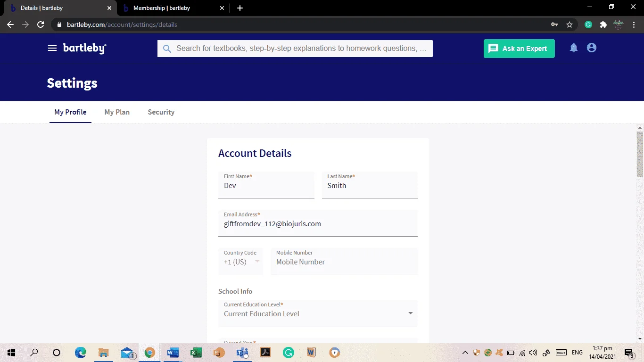Image resolution: width=644 pixels, height=362 pixels.
Task: Click the First Name field
Action: click(x=266, y=185)
